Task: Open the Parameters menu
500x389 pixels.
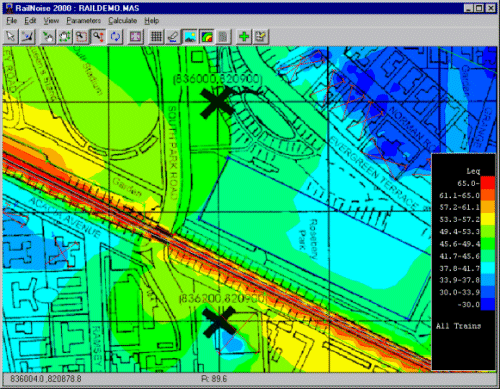Action: tap(83, 21)
